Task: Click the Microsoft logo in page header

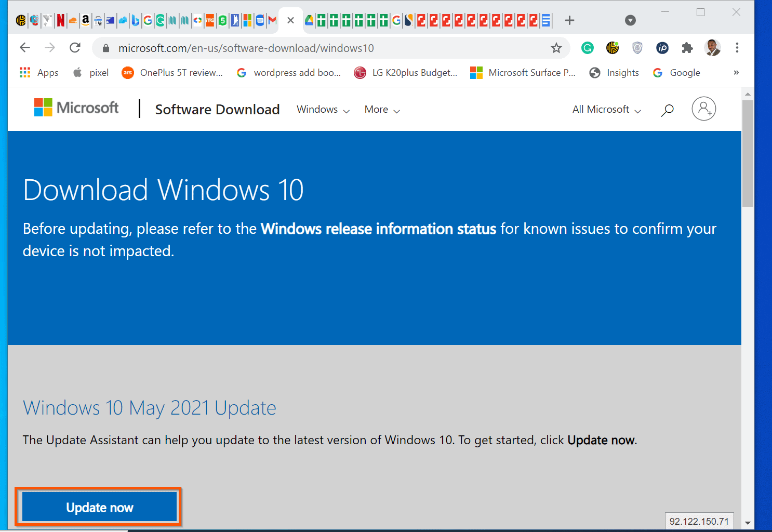Action: 76,108
